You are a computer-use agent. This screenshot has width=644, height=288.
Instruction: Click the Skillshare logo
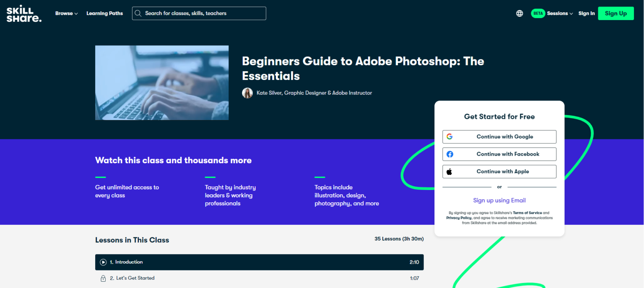(23, 13)
